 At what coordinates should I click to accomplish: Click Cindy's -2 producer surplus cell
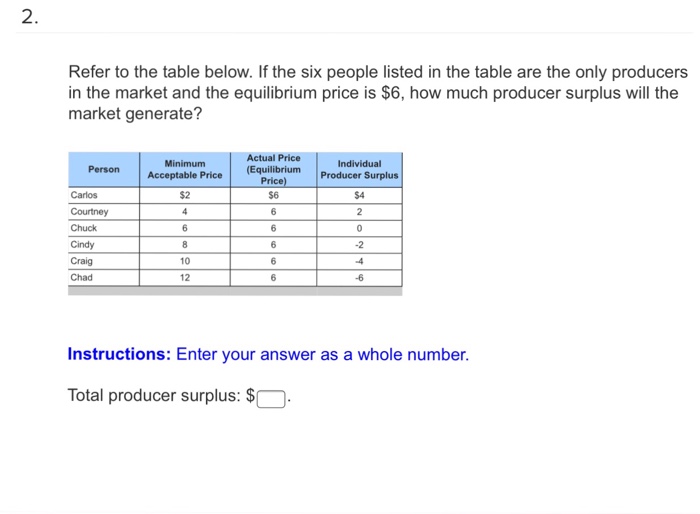[x=359, y=245]
